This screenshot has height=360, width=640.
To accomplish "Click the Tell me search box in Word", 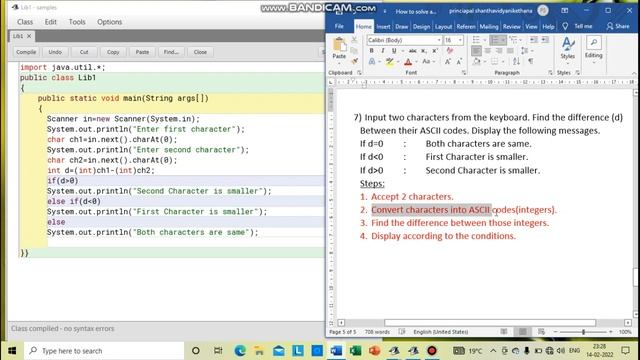I will (578, 27).
